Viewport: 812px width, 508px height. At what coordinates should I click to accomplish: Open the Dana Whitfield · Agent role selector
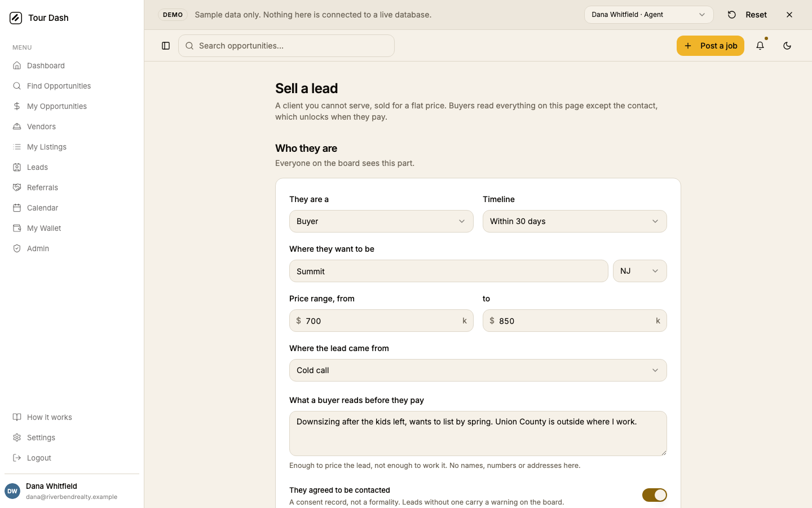point(649,15)
